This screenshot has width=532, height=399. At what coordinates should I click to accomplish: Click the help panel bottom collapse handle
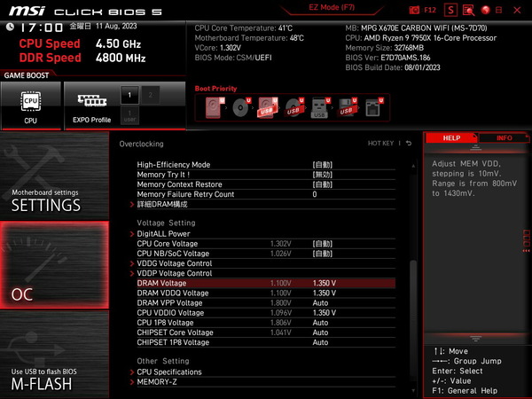(x=475, y=339)
